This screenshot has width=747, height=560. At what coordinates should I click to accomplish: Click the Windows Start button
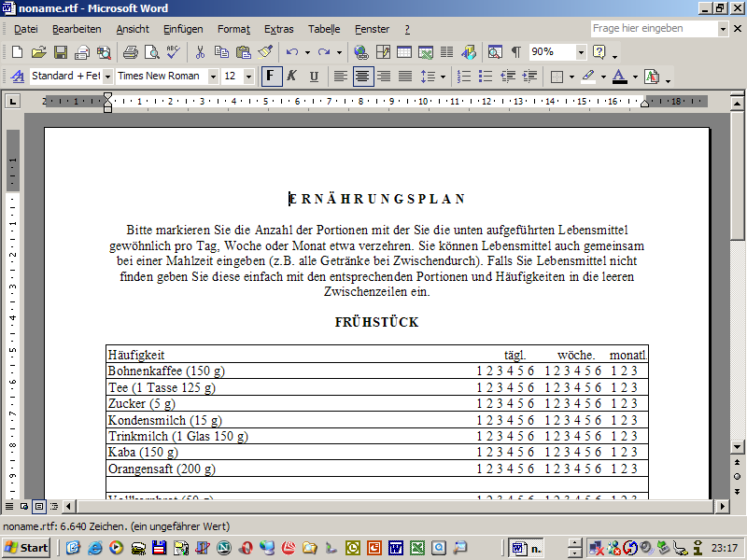point(25,548)
